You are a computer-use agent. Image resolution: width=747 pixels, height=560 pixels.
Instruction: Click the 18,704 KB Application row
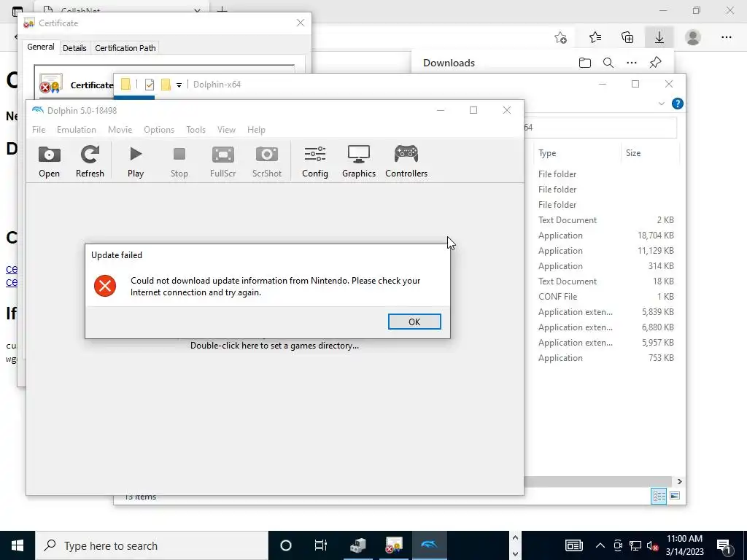(606, 236)
